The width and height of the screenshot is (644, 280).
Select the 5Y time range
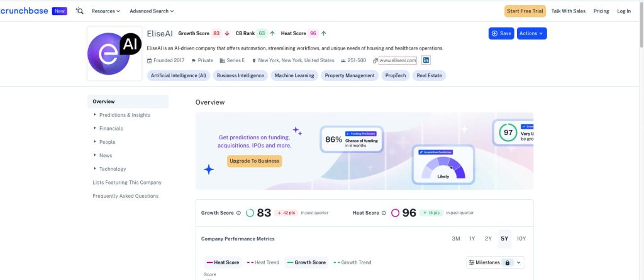(504, 239)
